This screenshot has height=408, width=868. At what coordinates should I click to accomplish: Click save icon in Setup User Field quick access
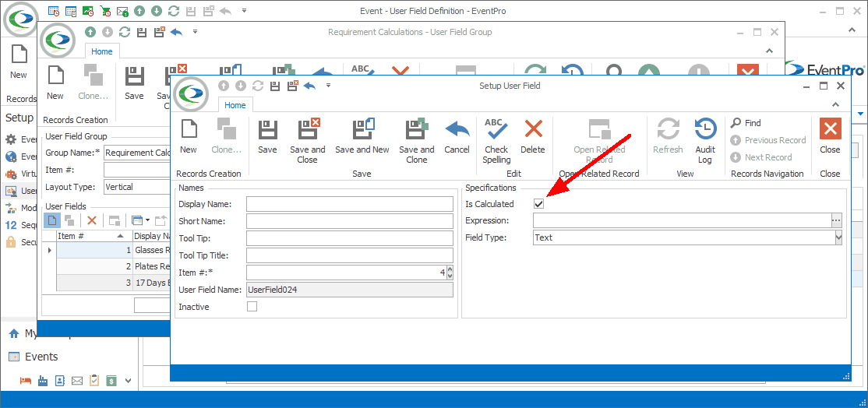[x=274, y=86]
